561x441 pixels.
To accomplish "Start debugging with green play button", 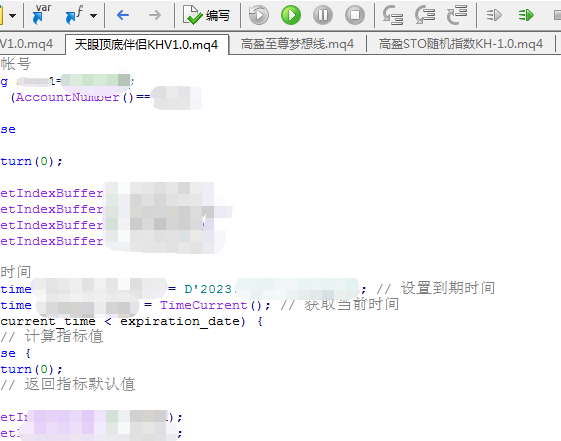I will tap(291, 15).
